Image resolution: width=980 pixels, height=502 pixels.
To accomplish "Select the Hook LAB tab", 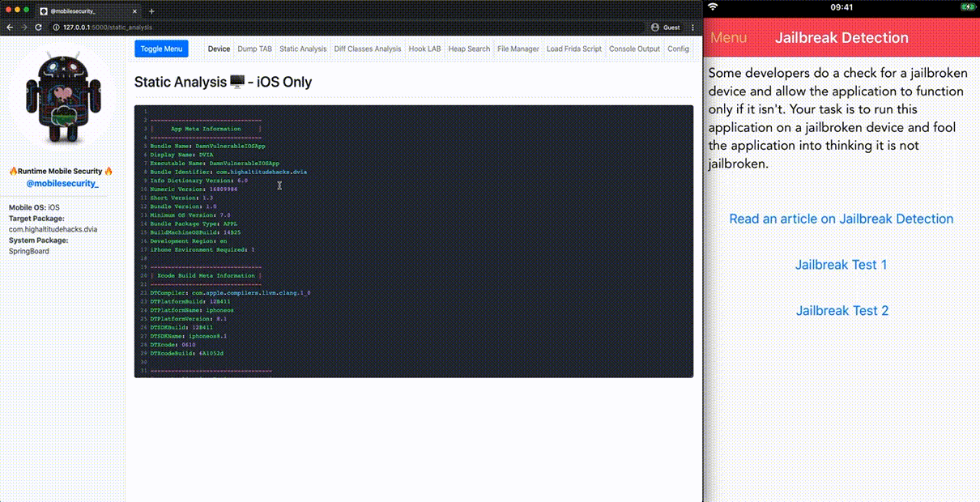I will [x=424, y=49].
